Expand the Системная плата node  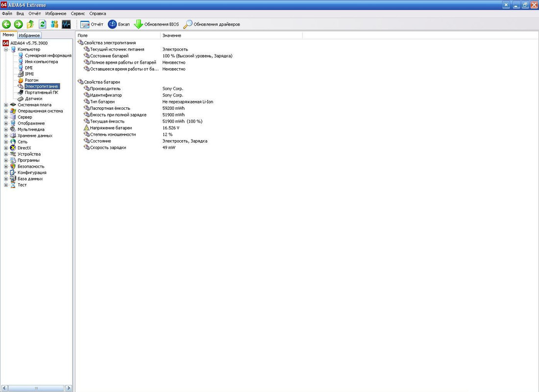6,105
